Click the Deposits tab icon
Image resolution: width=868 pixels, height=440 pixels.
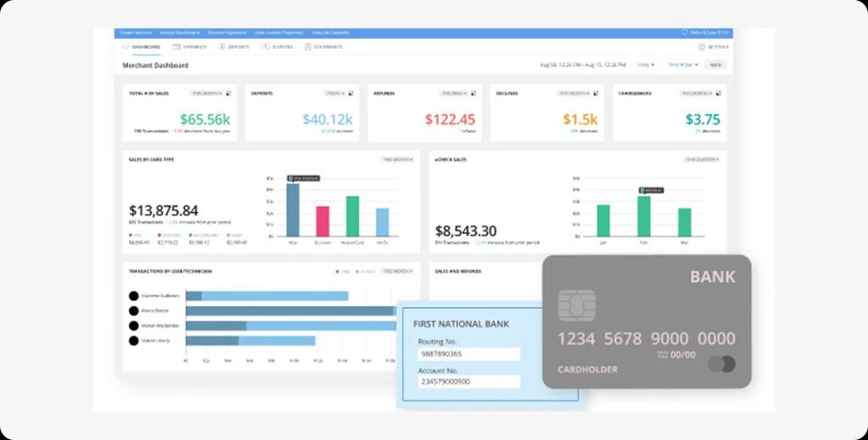point(222,47)
